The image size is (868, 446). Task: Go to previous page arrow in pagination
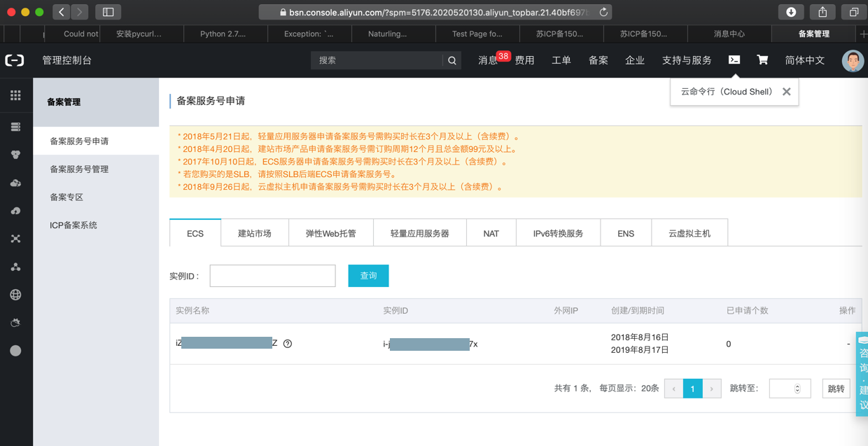point(673,389)
